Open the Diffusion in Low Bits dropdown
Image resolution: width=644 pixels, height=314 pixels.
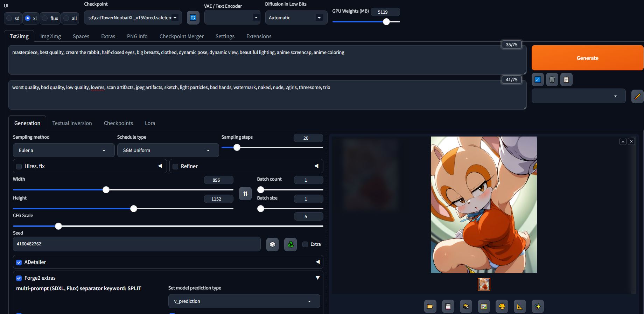pos(296,18)
